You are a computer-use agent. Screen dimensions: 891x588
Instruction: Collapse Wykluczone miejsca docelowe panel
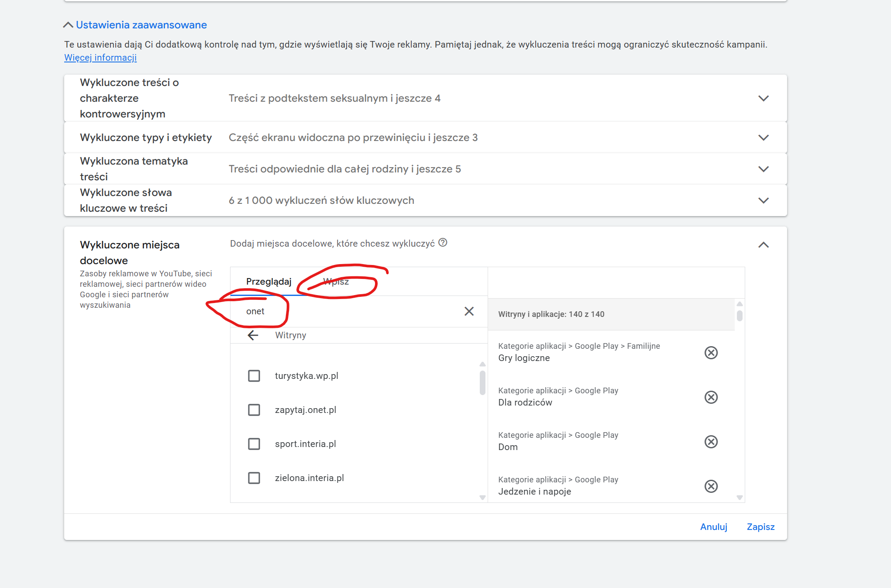(763, 245)
